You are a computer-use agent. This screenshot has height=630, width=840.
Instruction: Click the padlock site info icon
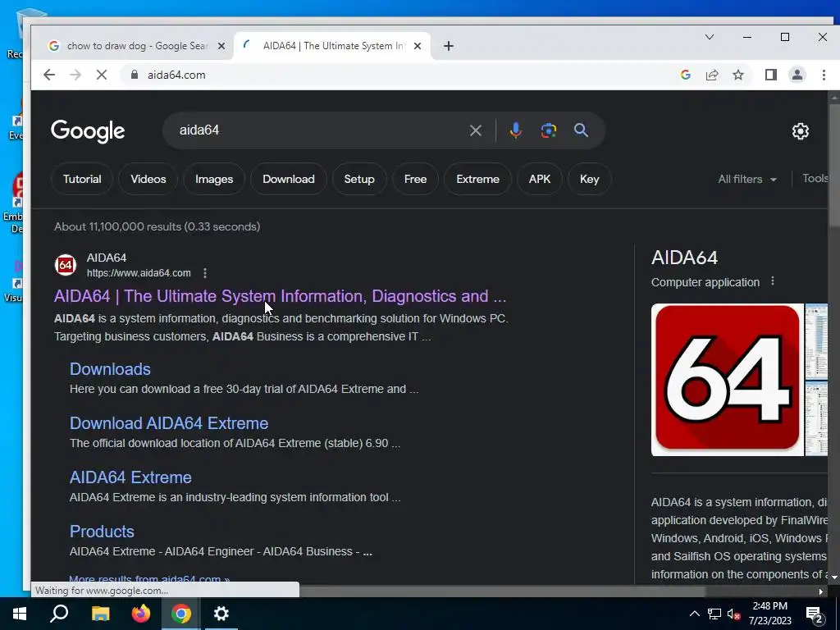click(x=135, y=75)
